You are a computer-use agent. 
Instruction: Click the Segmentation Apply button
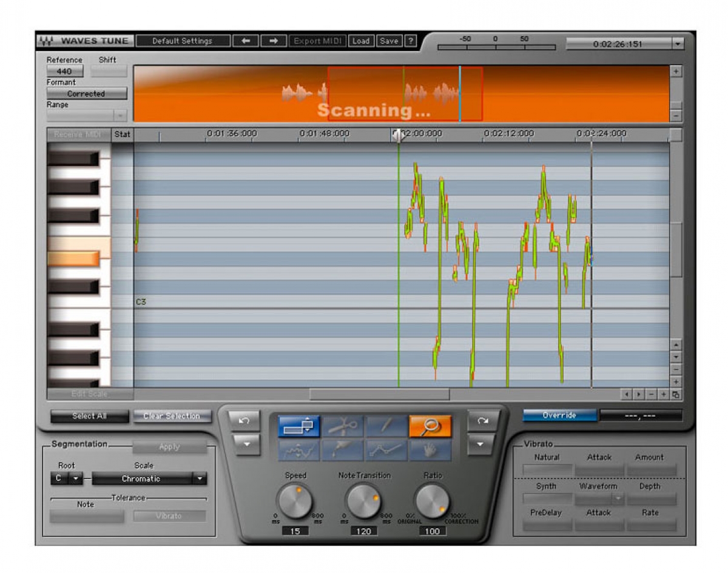(x=169, y=447)
